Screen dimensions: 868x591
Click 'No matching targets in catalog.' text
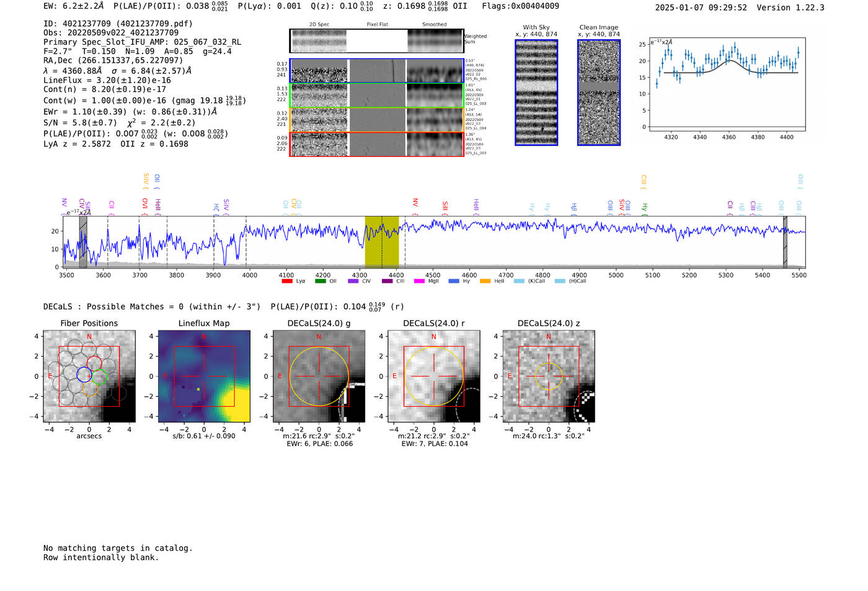coord(118,548)
